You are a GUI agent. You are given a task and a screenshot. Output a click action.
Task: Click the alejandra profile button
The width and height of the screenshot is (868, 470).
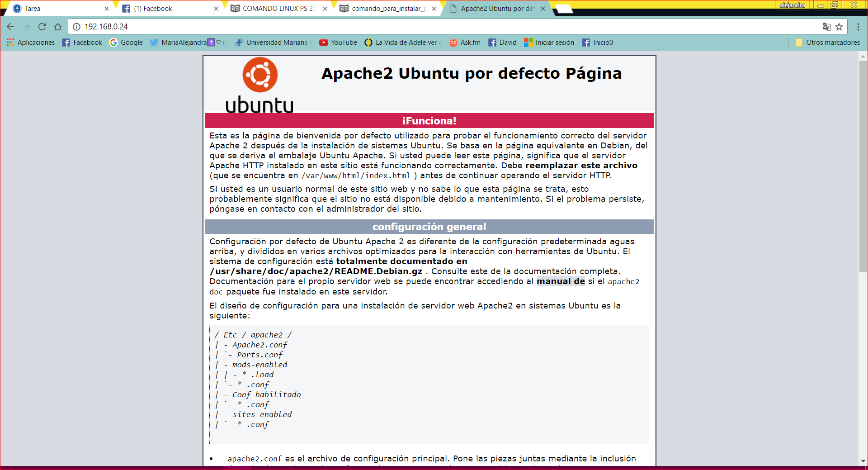(792, 5)
